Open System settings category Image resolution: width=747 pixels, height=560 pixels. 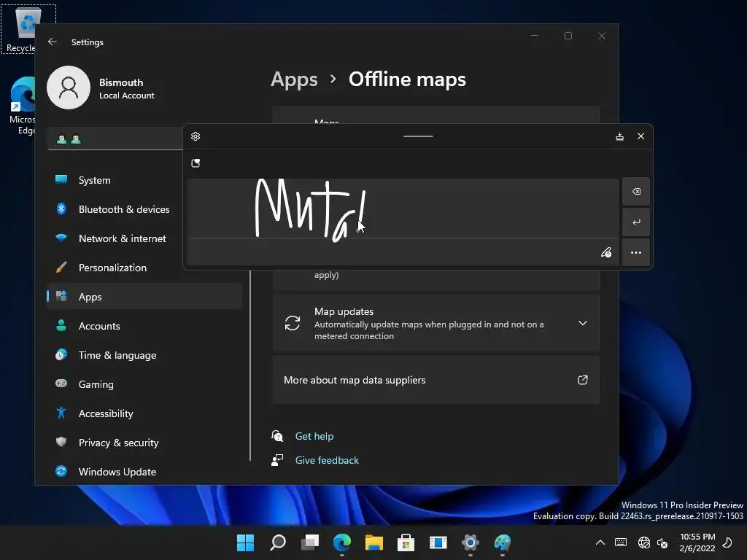coord(144,180)
